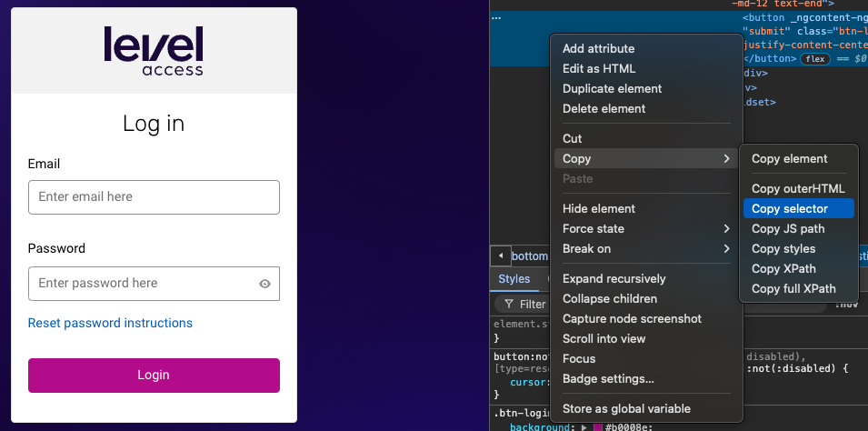Choose Scroll into view
The width and height of the screenshot is (868, 431).
click(x=604, y=338)
